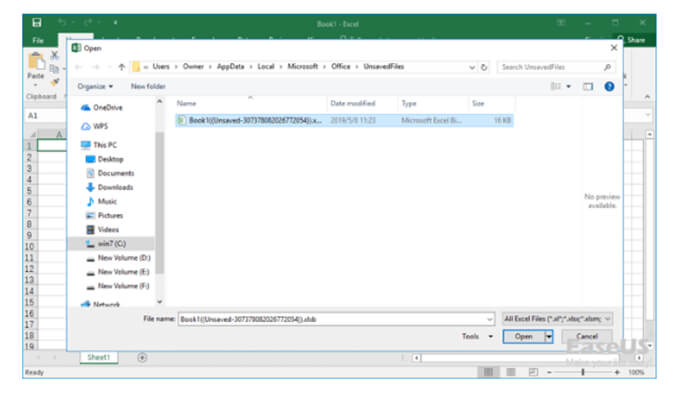Click the Excel zoom slider
The image size is (700, 402).
[x=583, y=372]
